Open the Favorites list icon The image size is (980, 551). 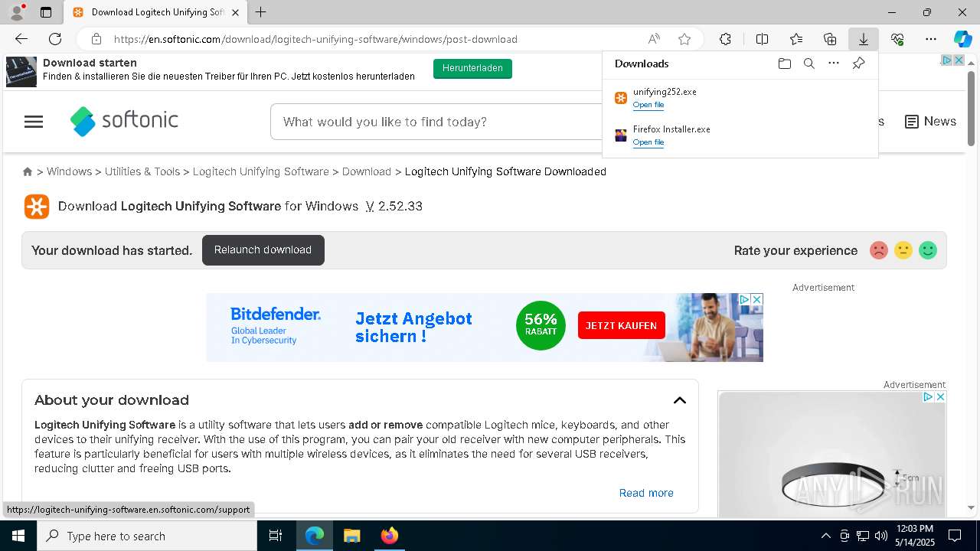coord(796,39)
